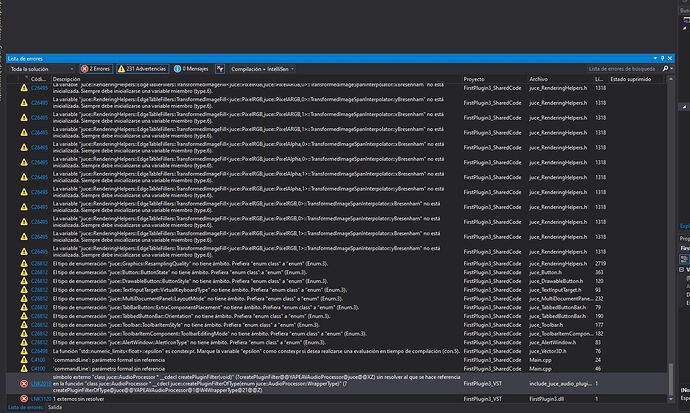The width and height of the screenshot is (690, 413).
Task: Sort by the line number column header
Action: pos(600,79)
